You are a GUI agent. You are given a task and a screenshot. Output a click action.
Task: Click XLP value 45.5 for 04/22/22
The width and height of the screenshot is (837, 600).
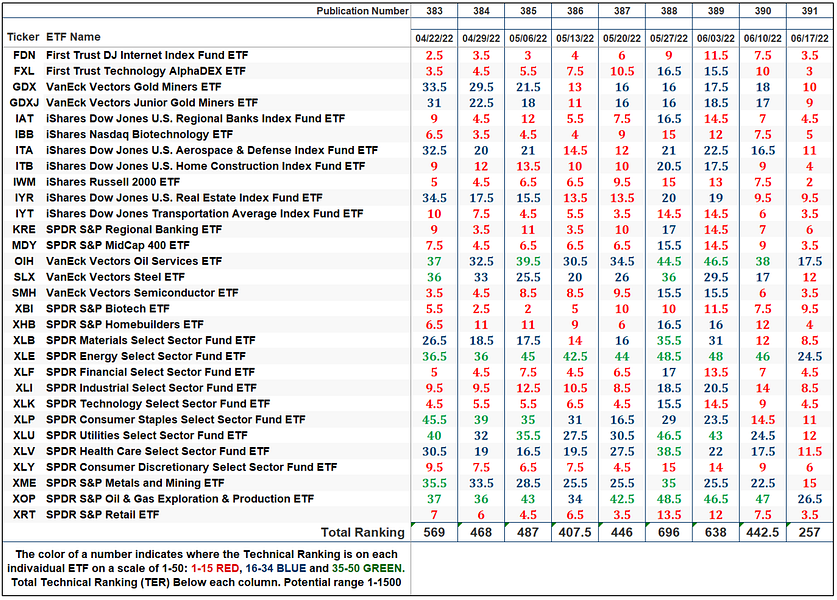click(434, 420)
